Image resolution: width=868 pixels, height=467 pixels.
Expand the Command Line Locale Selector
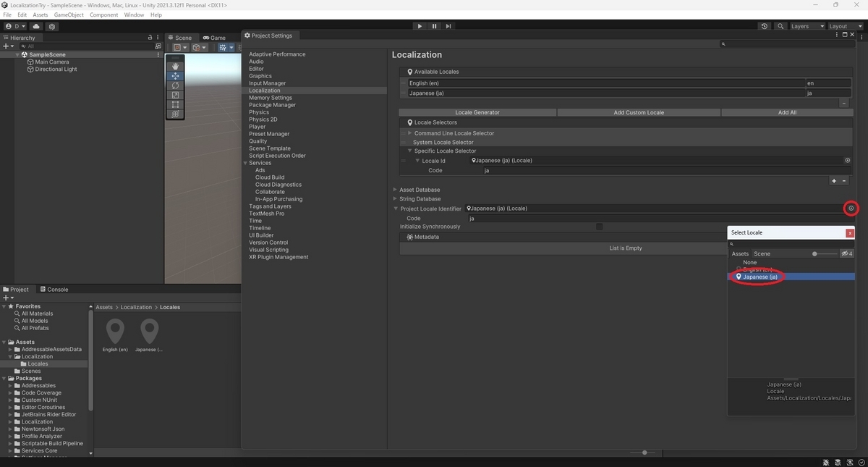coord(409,133)
